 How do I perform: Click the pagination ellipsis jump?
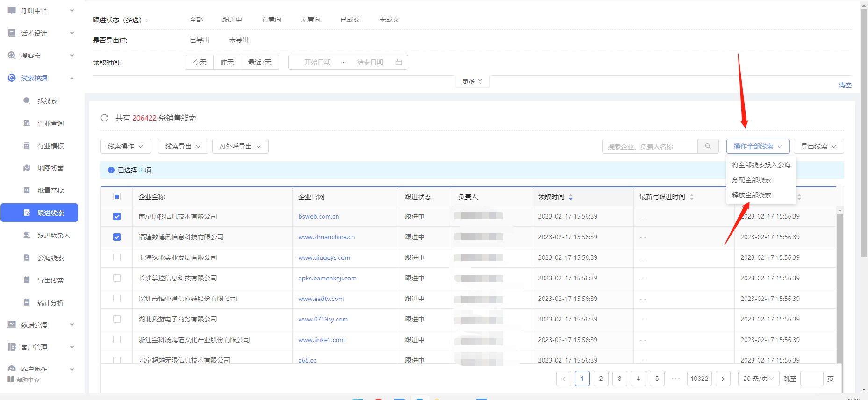[x=676, y=379]
